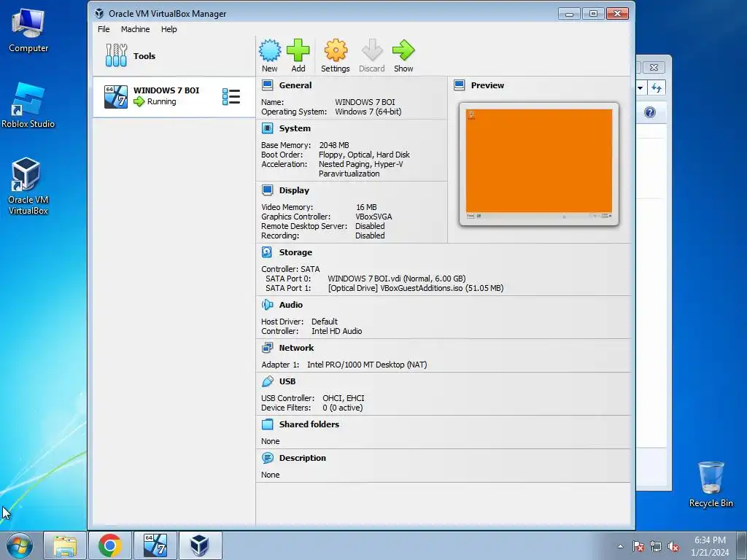Open the machine tools list menu icon
This screenshot has width=747, height=560.
click(x=231, y=97)
